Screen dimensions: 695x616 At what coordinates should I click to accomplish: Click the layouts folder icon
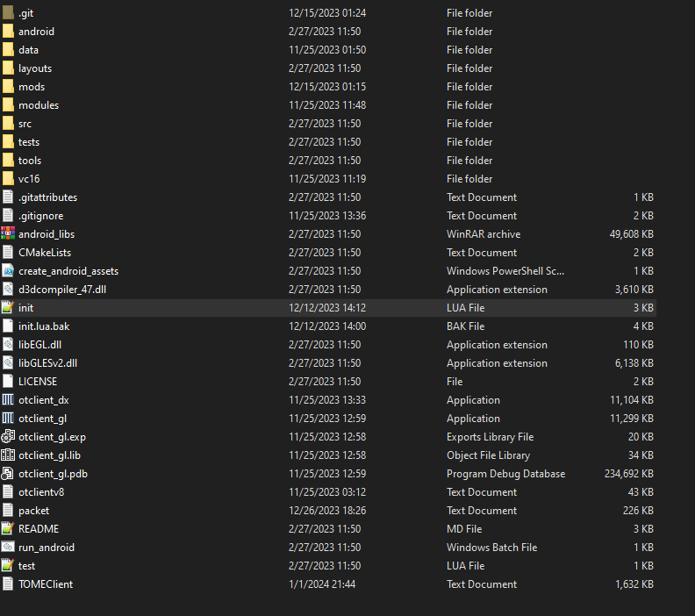[x=8, y=68]
